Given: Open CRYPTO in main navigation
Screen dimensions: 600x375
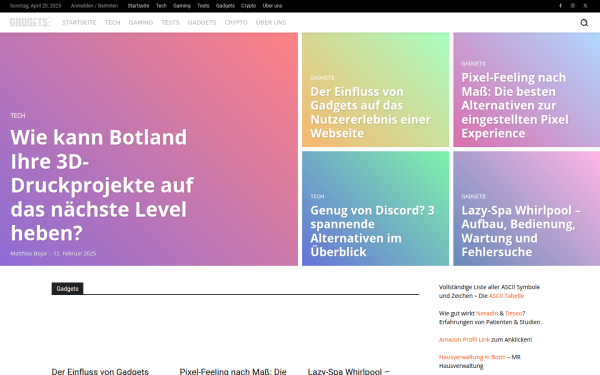Looking at the screenshot, I should (236, 23).
